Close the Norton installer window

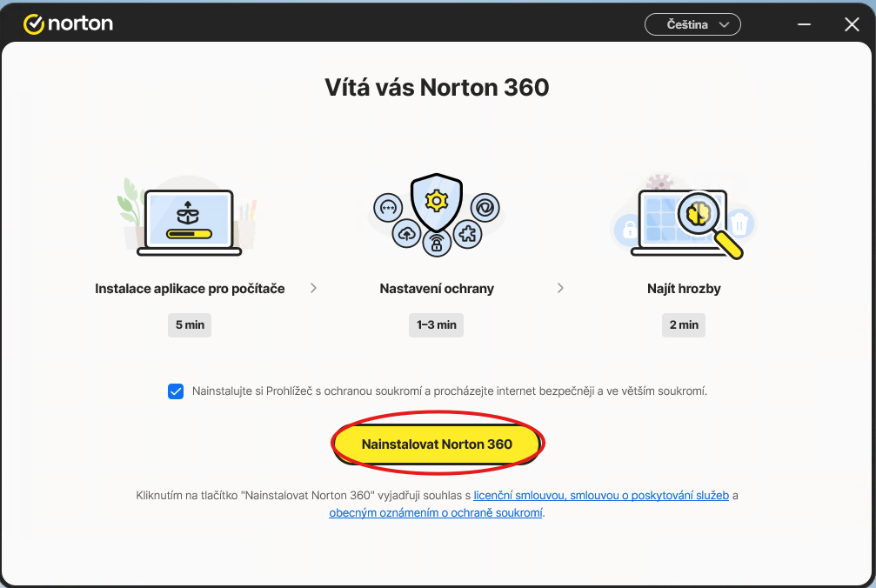[852, 24]
